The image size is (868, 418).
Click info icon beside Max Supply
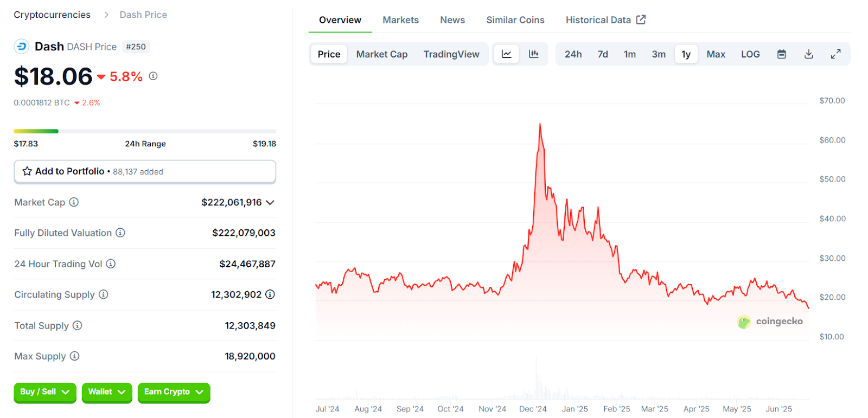[x=75, y=356]
